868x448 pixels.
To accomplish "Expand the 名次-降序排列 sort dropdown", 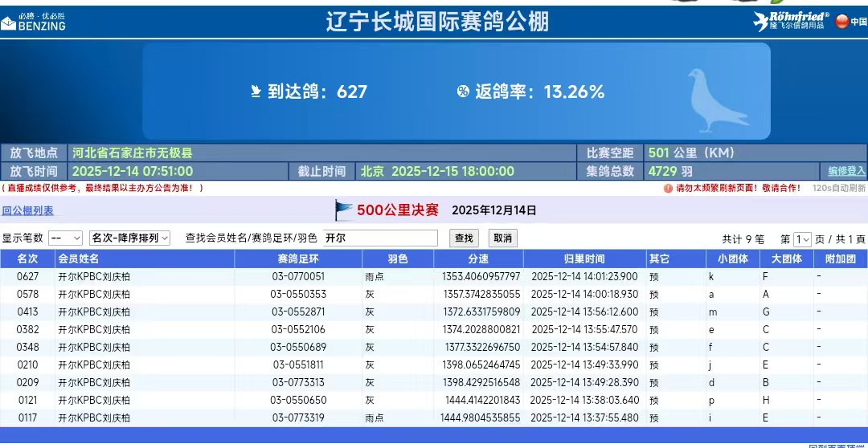I will (x=130, y=238).
